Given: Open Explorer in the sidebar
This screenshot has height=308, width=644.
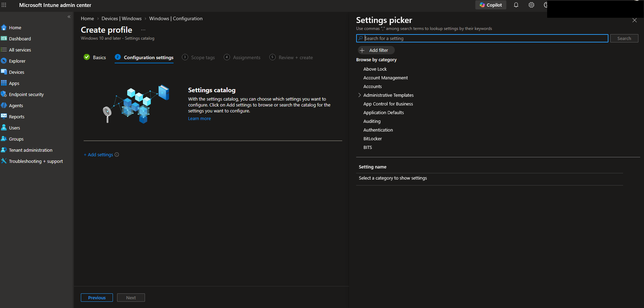Looking at the screenshot, I should [17, 61].
